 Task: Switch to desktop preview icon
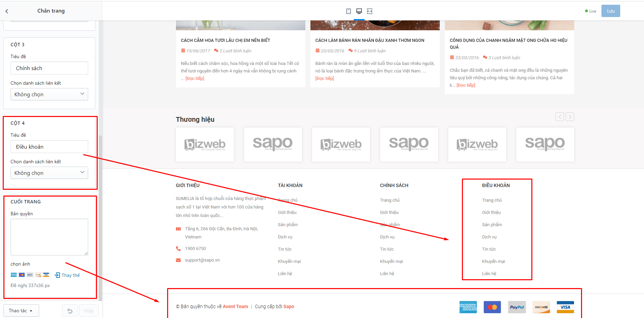[x=359, y=11]
